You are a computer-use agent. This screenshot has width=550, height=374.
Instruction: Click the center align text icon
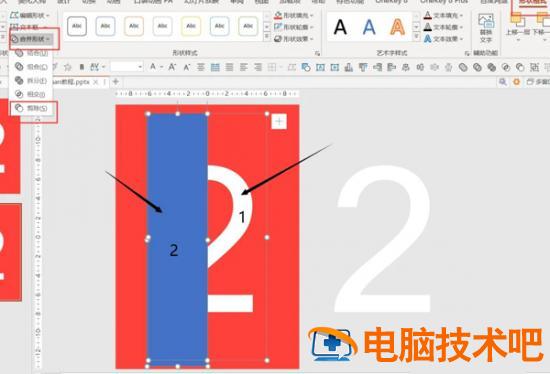point(201,67)
